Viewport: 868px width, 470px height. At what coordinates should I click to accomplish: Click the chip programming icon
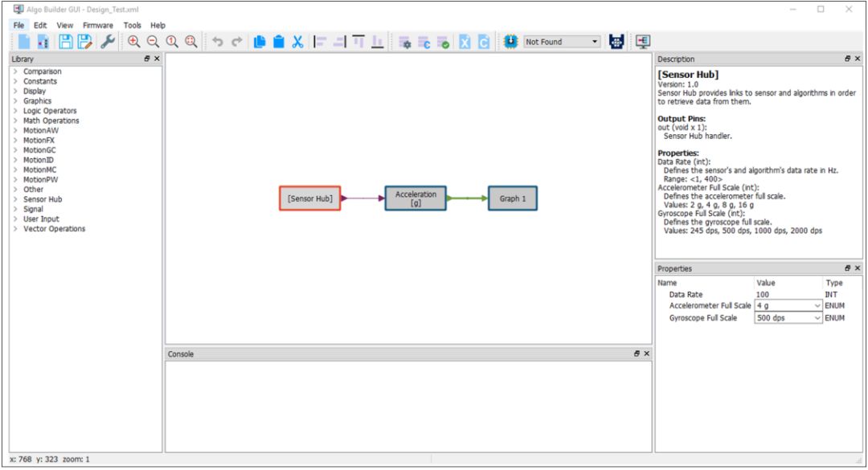point(510,42)
